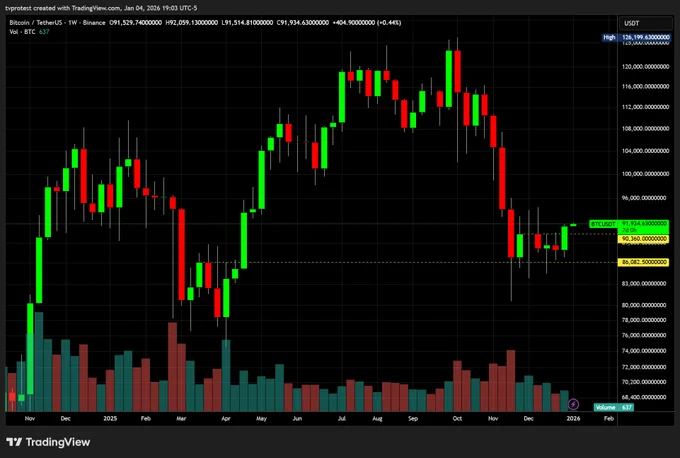Click the 120,000 price axis value
Viewport: 680px width, 458px height.
(x=645, y=66)
